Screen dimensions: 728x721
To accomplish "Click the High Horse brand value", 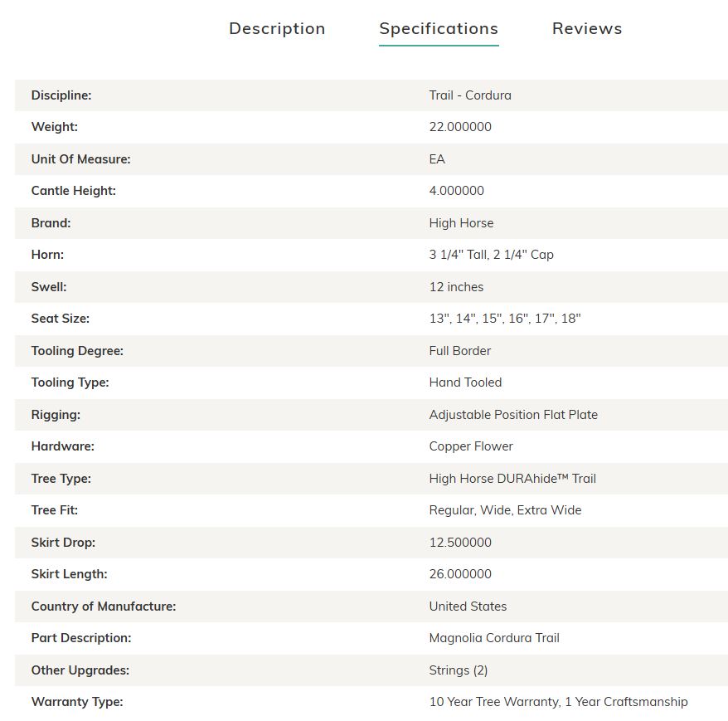I will coord(461,223).
